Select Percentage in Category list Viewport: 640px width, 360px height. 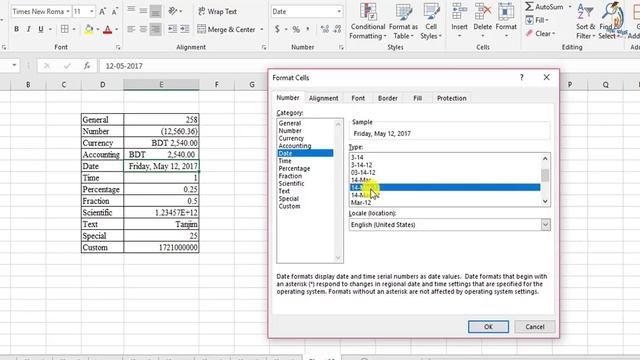(294, 168)
